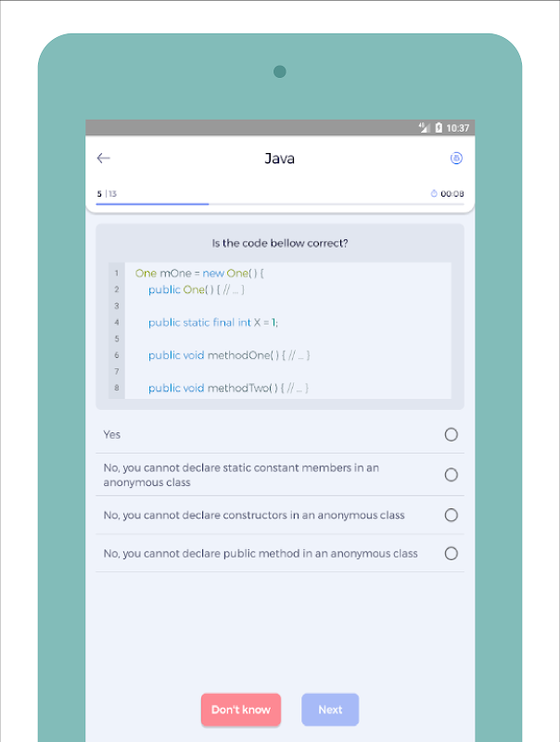The width and height of the screenshot is (560, 742).
Task: Tap the signal strength status icon
Action: [424, 127]
